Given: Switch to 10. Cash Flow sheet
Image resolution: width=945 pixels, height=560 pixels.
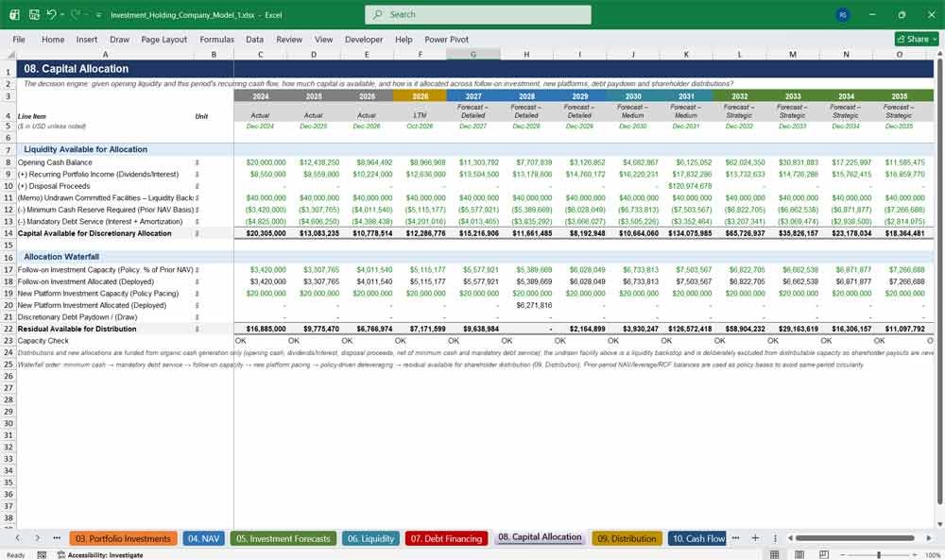Looking at the screenshot, I should (697, 538).
